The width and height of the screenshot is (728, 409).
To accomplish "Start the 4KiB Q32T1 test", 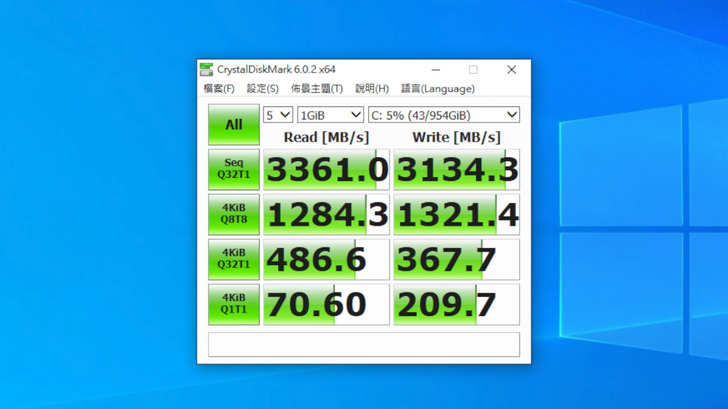I will coord(234,259).
